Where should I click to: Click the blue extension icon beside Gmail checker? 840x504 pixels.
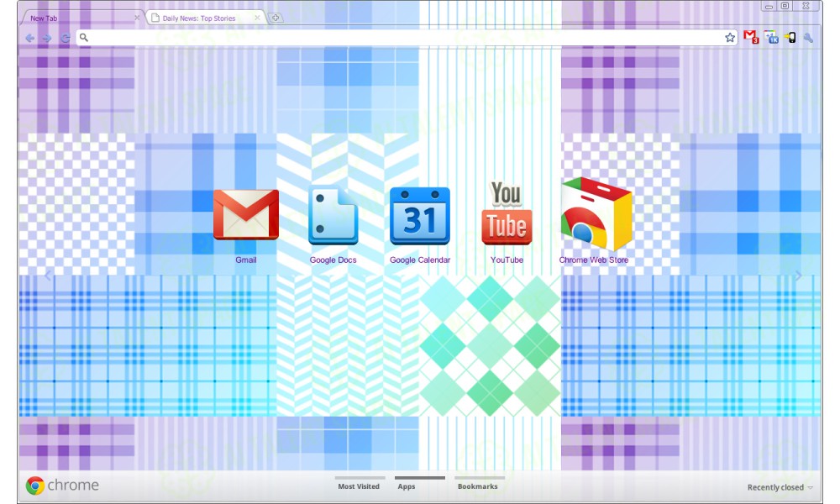[x=771, y=38]
